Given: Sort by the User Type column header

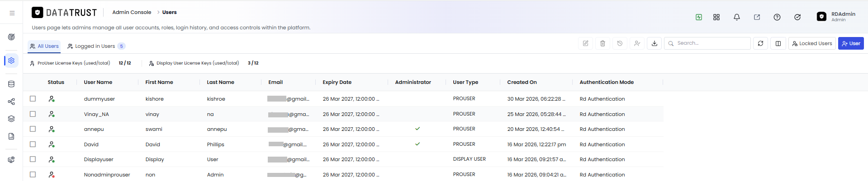Looking at the screenshot, I should (465, 82).
